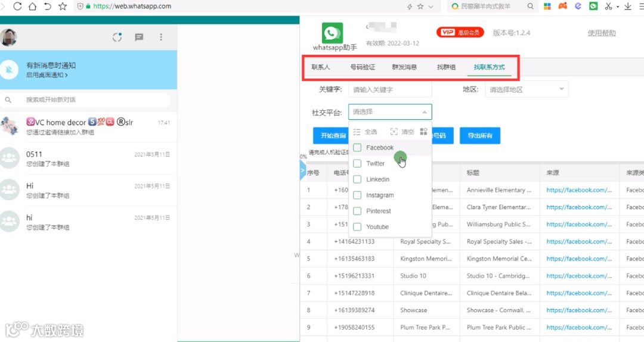Click the invert-selection grid icon in dropdown
This screenshot has height=342, width=644.
coord(423,132)
